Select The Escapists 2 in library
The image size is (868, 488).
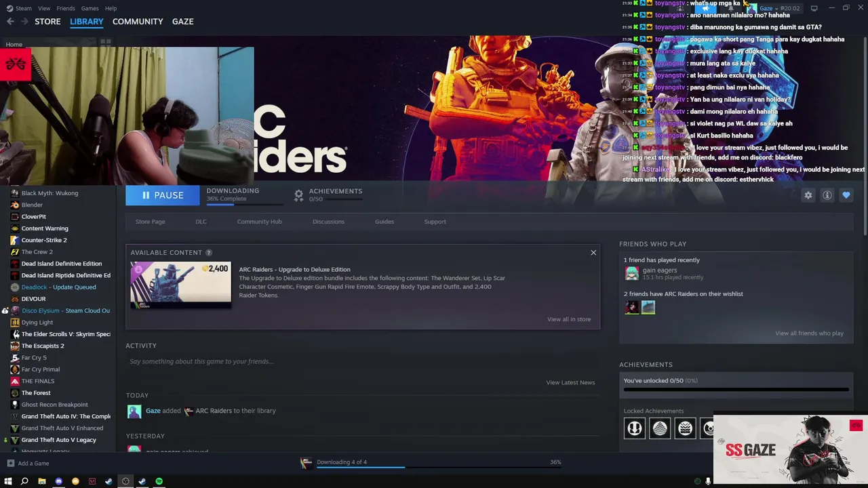click(43, 346)
